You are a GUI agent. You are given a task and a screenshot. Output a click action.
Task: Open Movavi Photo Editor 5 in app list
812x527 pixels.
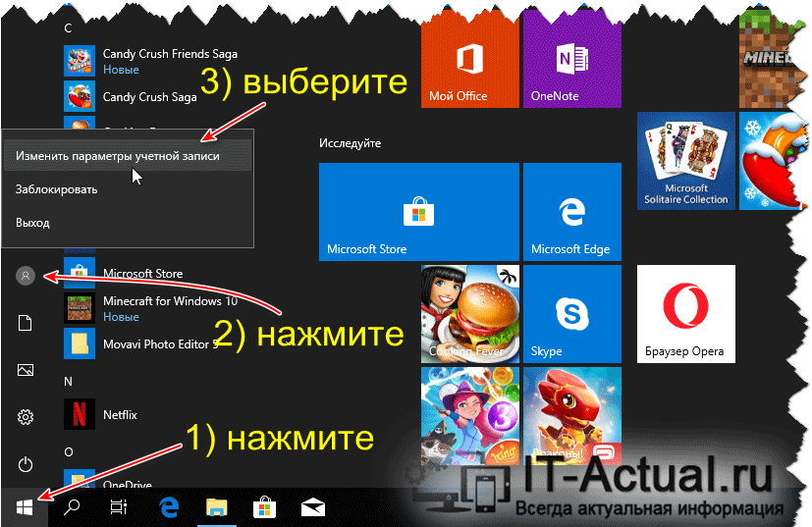pyautogui.click(x=140, y=343)
